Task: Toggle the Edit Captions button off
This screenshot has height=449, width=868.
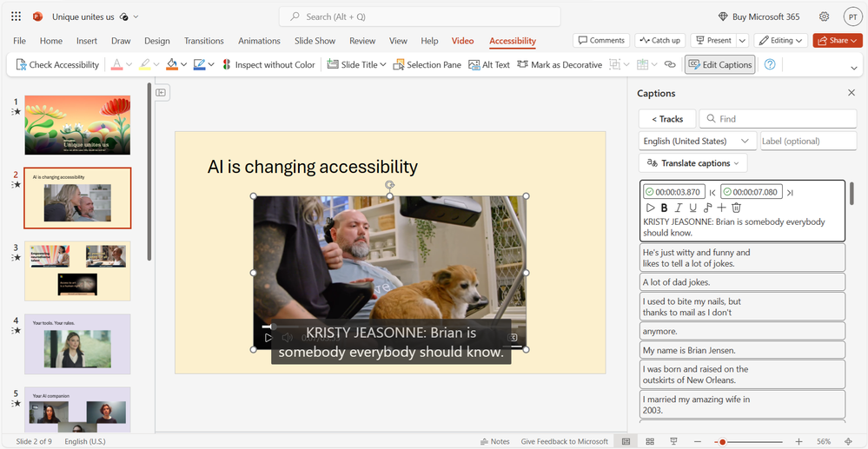Action: click(719, 65)
